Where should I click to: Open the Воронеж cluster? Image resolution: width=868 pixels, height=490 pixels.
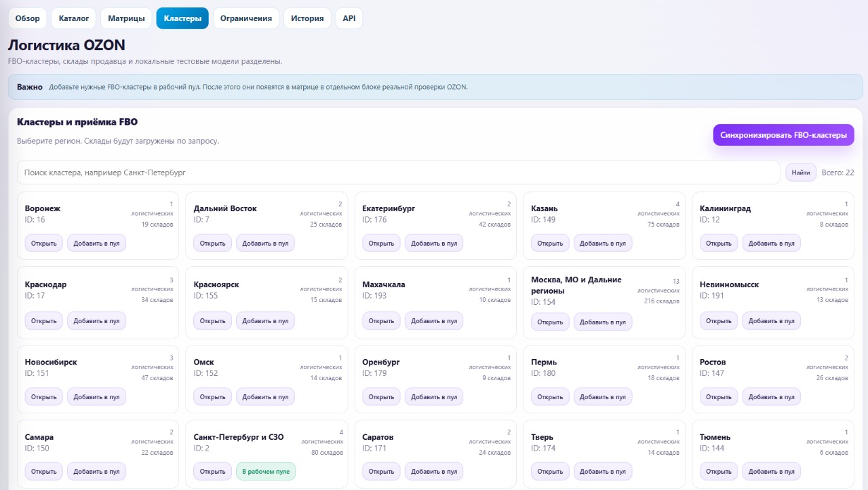[x=44, y=243]
